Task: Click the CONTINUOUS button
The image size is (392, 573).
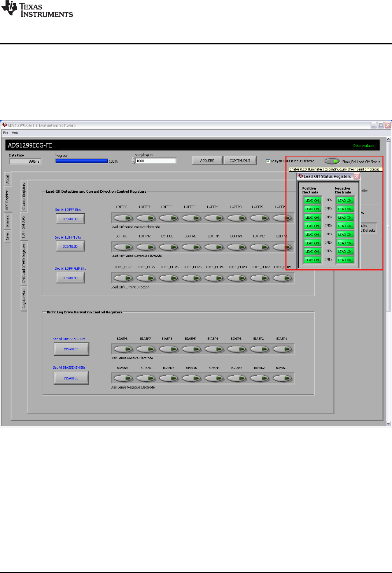Action: coord(240,160)
